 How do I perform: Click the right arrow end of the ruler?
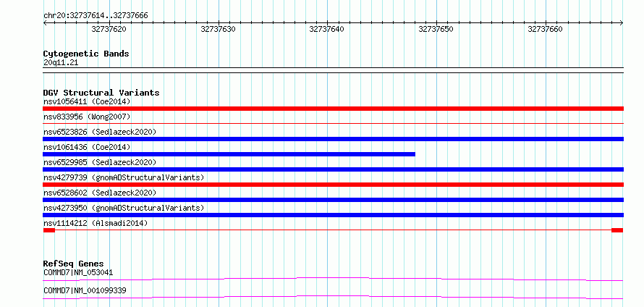[x=621, y=23]
